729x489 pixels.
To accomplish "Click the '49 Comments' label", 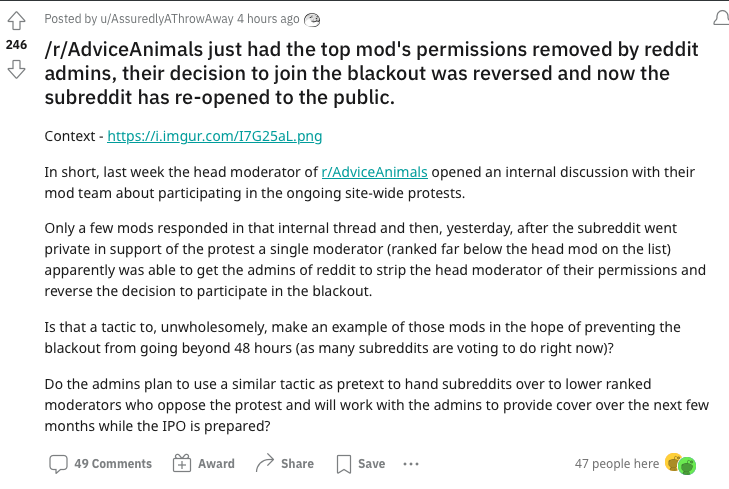I will [113, 463].
